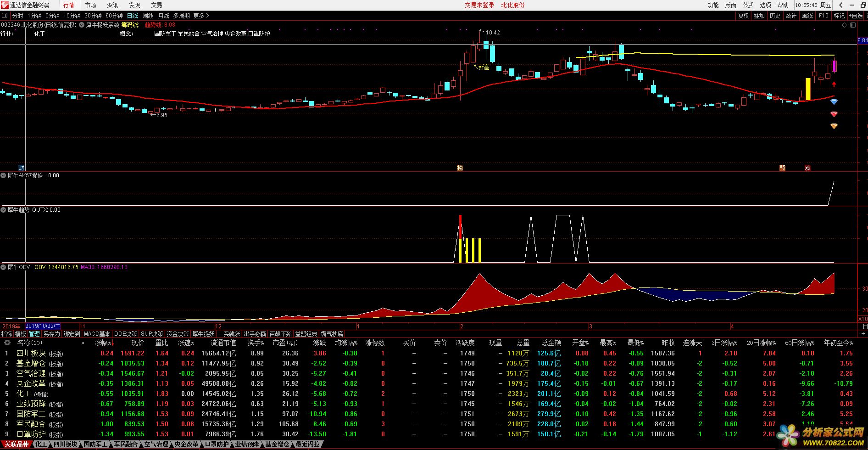
Task: Select the 模板 template tab
Action: click(21, 334)
